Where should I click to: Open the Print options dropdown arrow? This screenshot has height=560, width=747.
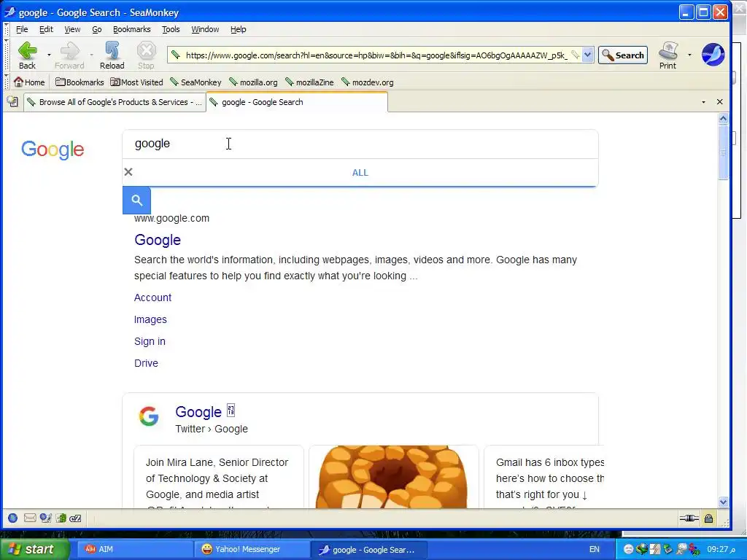pyautogui.click(x=689, y=55)
